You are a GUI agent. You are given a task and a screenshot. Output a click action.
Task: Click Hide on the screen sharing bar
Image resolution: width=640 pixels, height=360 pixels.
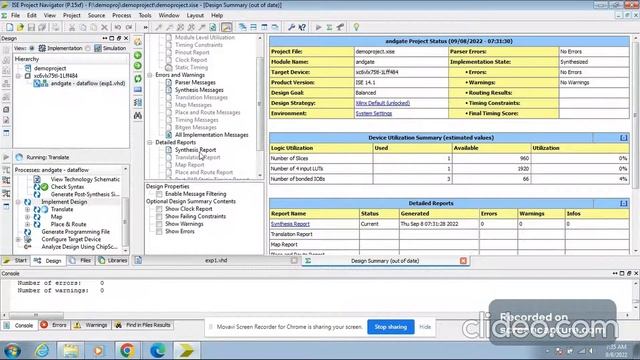425,327
